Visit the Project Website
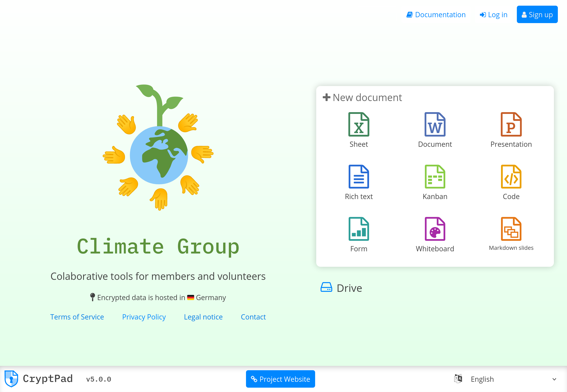Viewport: 567px width, 392px height. [280, 379]
